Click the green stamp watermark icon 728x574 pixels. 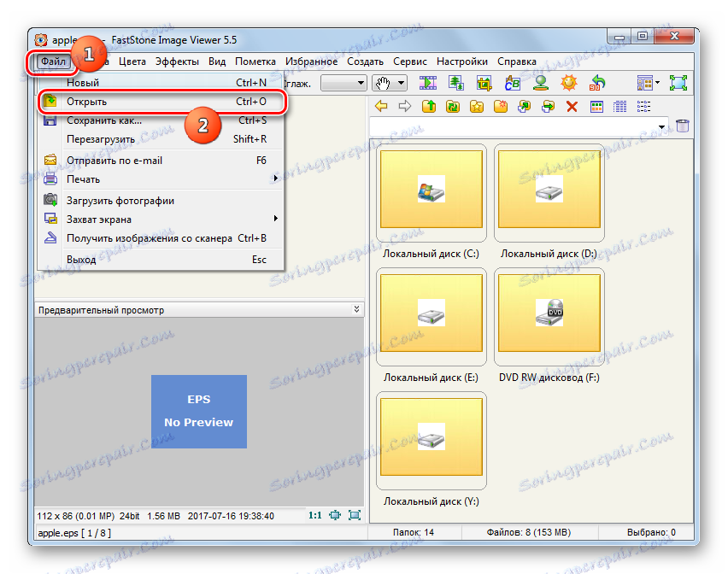540,83
